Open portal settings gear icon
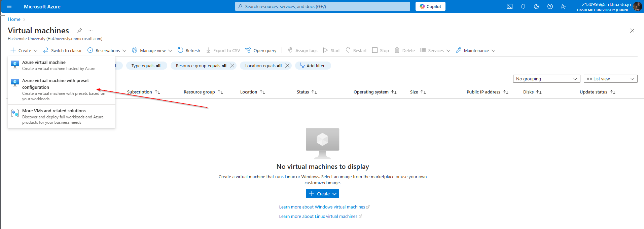 [x=537, y=6]
